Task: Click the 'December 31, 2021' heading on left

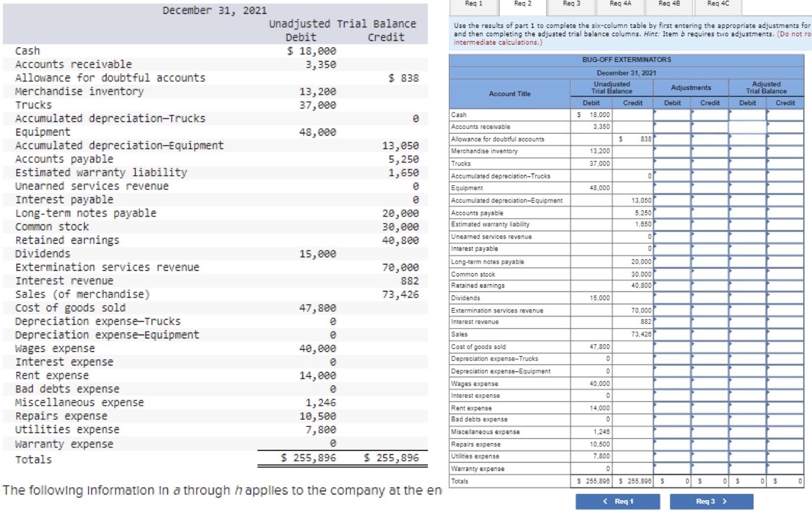Action: (215, 10)
